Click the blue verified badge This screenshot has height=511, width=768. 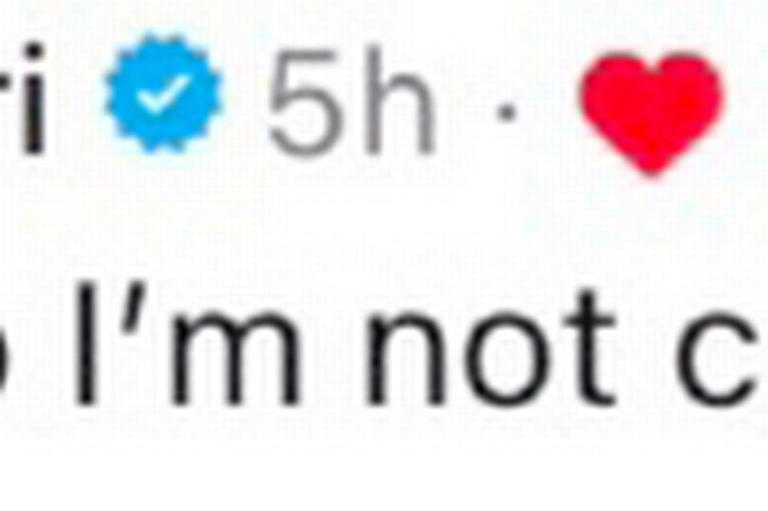click(x=164, y=92)
